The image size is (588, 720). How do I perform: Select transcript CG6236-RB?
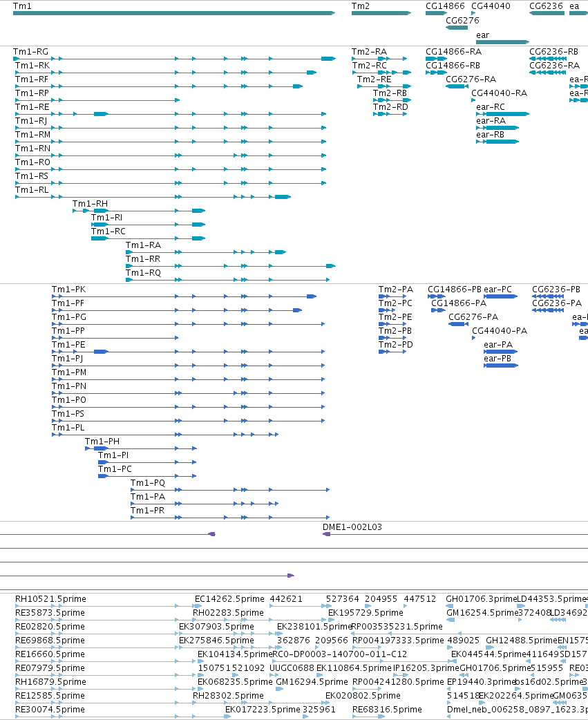click(547, 59)
